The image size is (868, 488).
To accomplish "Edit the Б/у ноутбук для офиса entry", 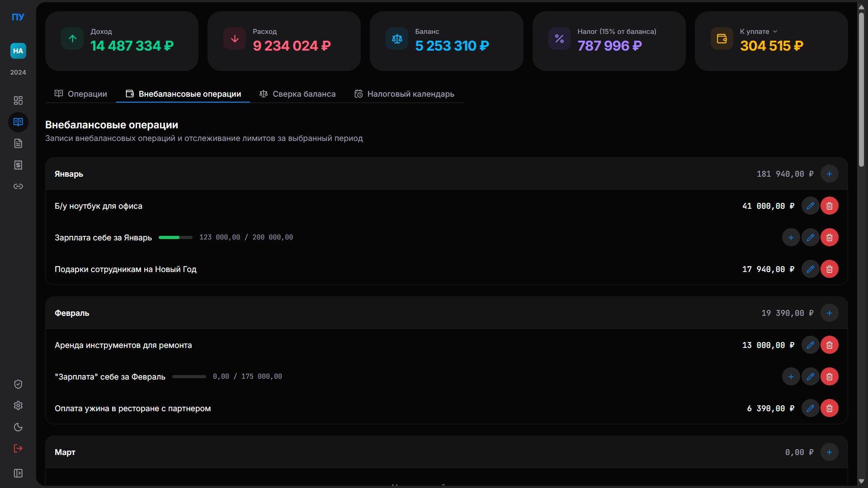I will 810,206.
